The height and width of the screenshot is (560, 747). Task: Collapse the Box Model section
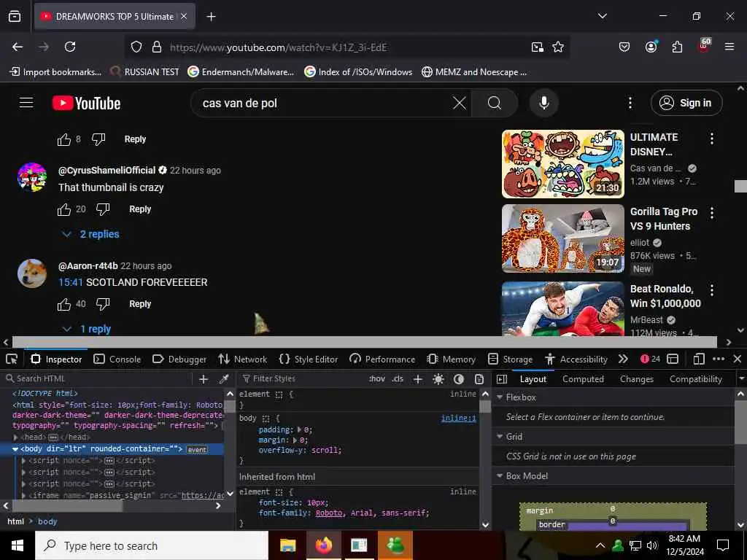click(x=500, y=476)
